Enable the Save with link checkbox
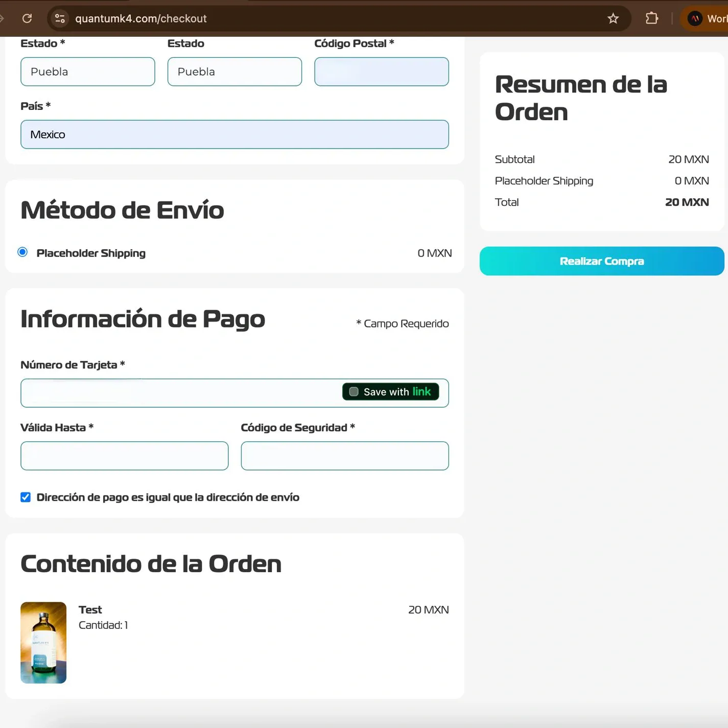728x728 pixels. point(353,391)
